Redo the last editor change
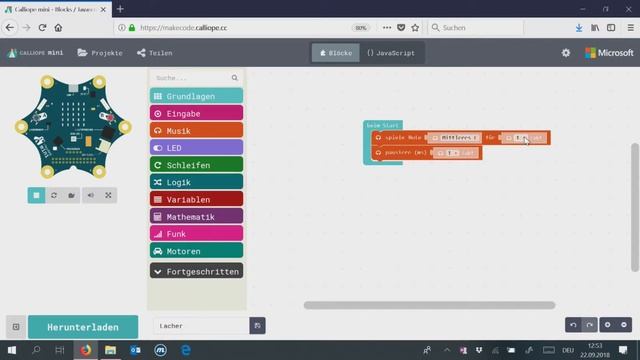 pos(589,325)
